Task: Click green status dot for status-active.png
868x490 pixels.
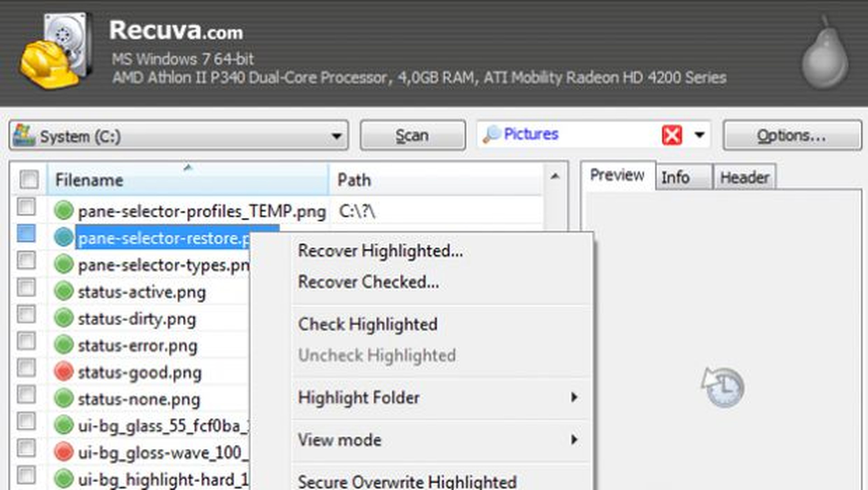Action: (63, 292)
